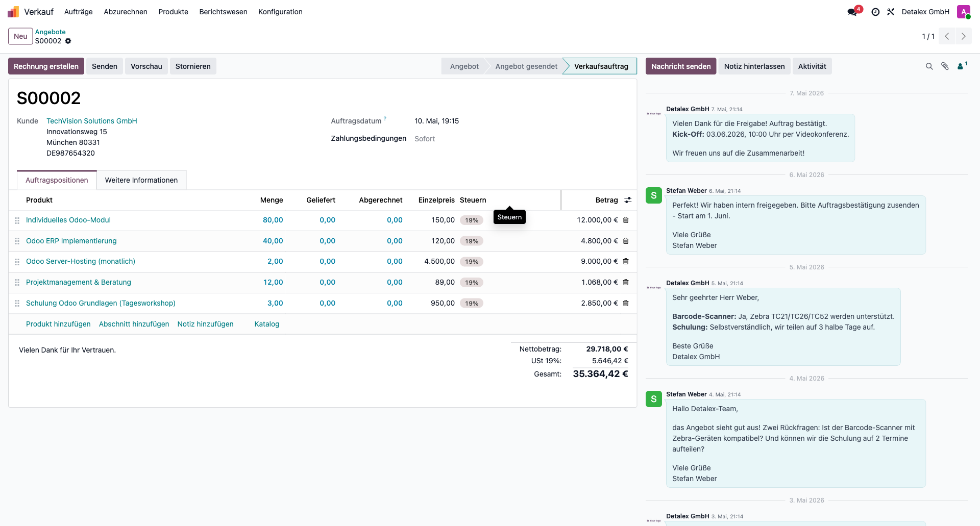The image size is (980, 526).
Task: Sort by the Produkt column header
Action: pos(39,200)
